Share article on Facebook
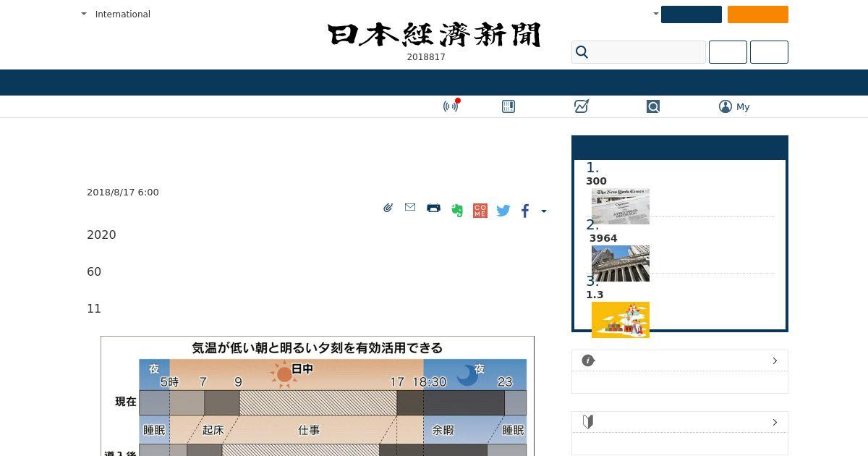 [525, 211]
